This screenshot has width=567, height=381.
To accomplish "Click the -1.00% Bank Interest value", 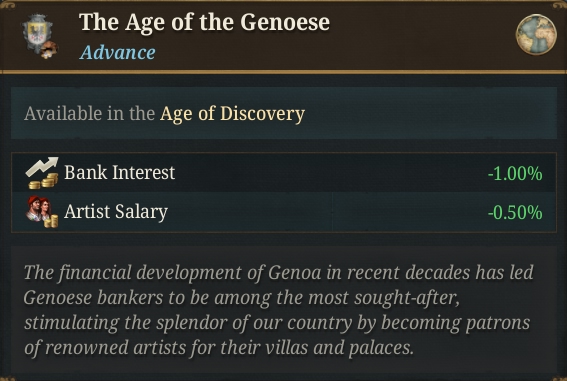I will pos(515,174).
